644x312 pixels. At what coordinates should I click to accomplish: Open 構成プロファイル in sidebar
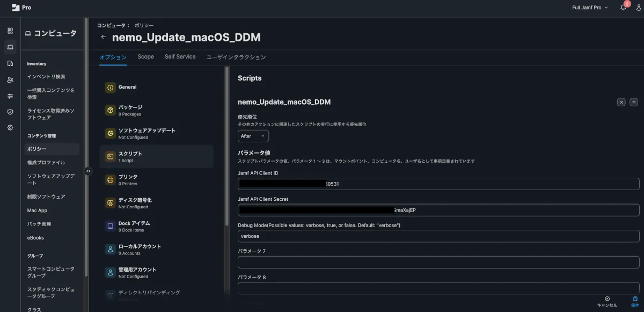tap(46, 162)
